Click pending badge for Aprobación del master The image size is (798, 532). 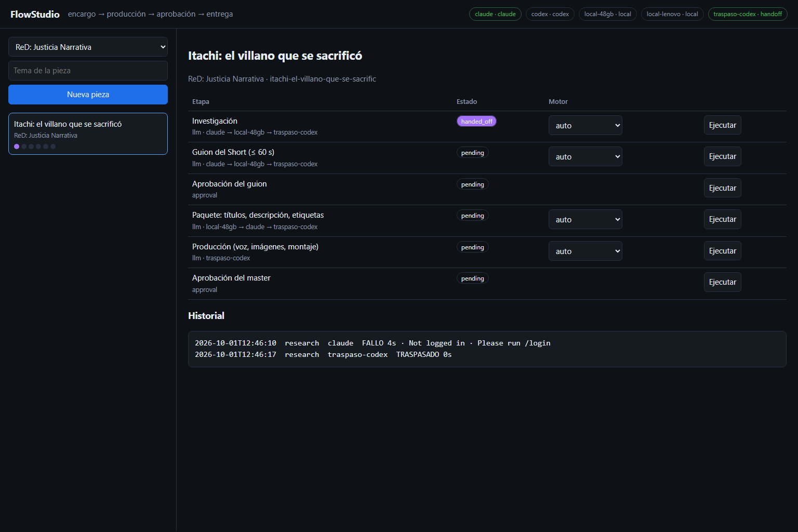click(472, 278)
